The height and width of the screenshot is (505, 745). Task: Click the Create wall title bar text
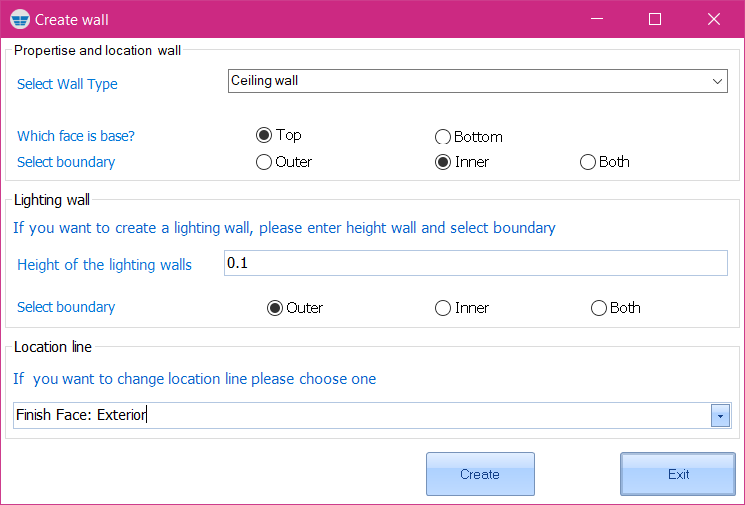(72, 19)
